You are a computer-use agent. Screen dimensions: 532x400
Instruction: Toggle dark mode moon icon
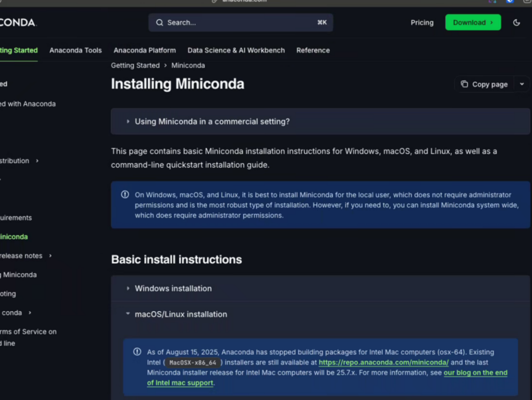pyautogui.click(x=516, y=23)
